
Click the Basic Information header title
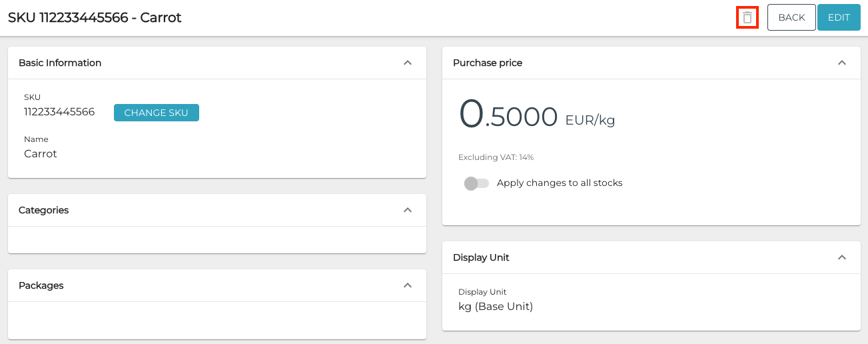pyautogui.click(x=60, y=63)
